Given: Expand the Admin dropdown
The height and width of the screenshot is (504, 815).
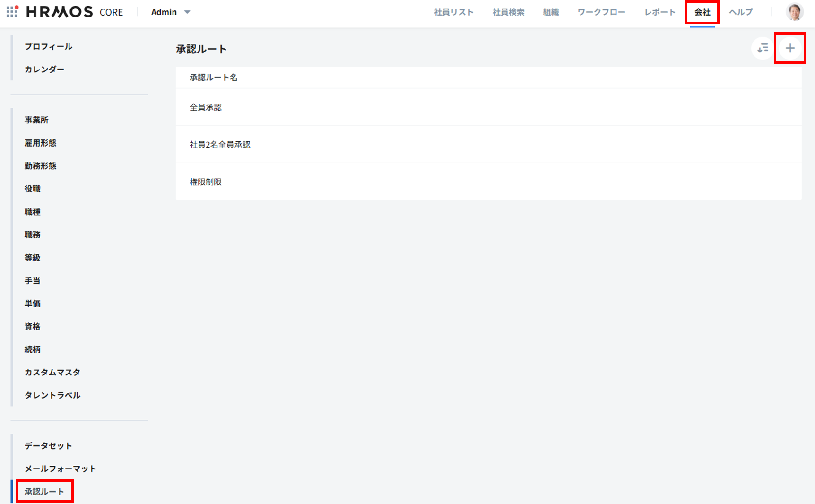Looking at the screenshot, I should 171,12.
